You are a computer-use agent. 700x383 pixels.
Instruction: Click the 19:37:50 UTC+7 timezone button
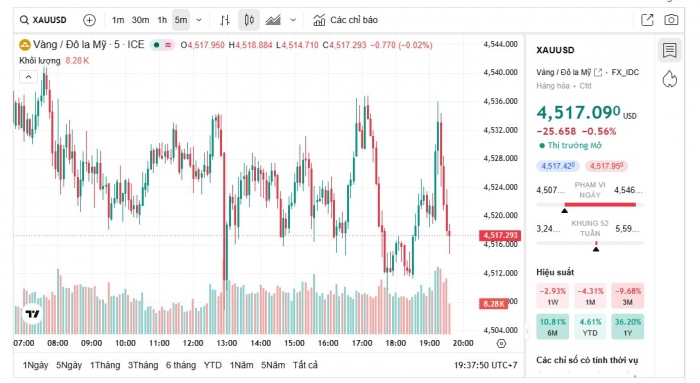(486, 365)
